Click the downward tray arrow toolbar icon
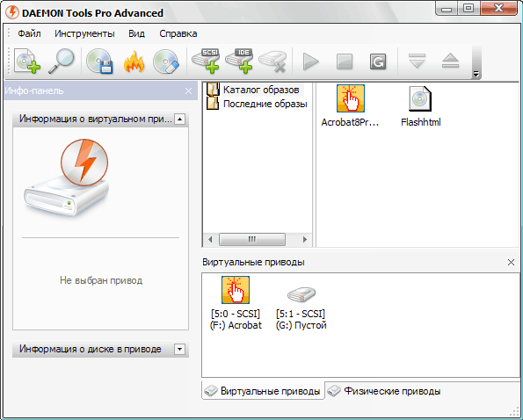Viewport: 523px width, 420px height. 417,61
